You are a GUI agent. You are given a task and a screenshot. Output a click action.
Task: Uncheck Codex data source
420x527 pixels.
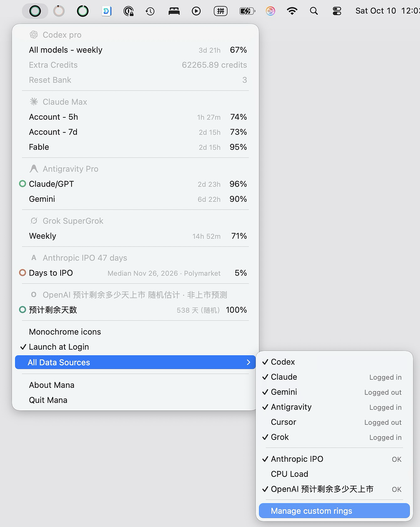334,362
